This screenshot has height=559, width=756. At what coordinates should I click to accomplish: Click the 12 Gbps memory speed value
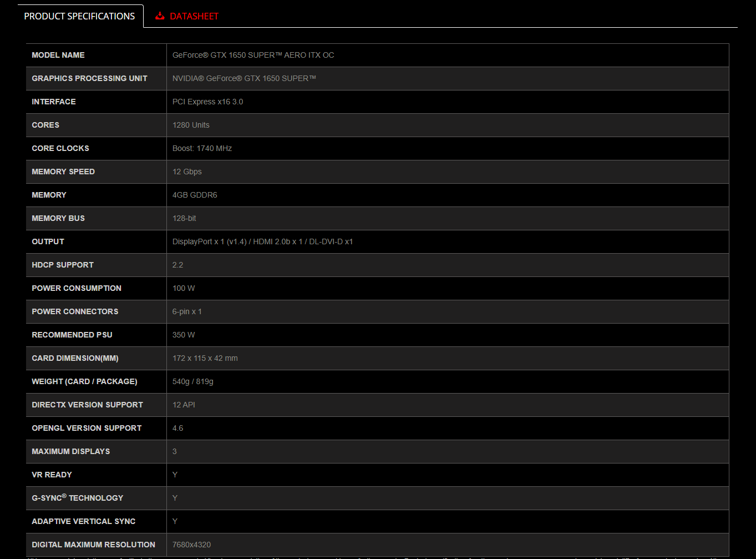click(x=187, y=172)
